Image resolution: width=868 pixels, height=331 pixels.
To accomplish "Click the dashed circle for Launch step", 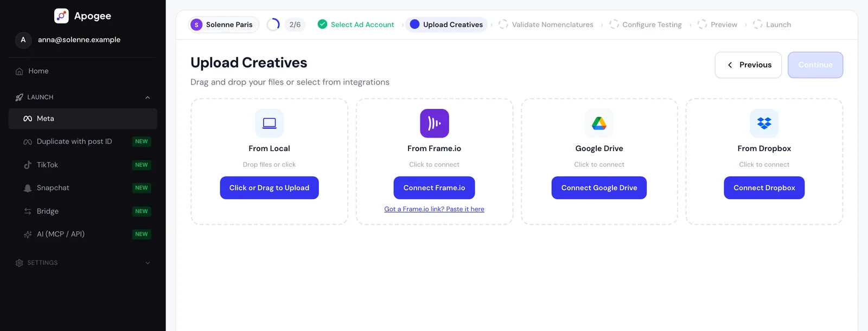I will coord(758,24).
